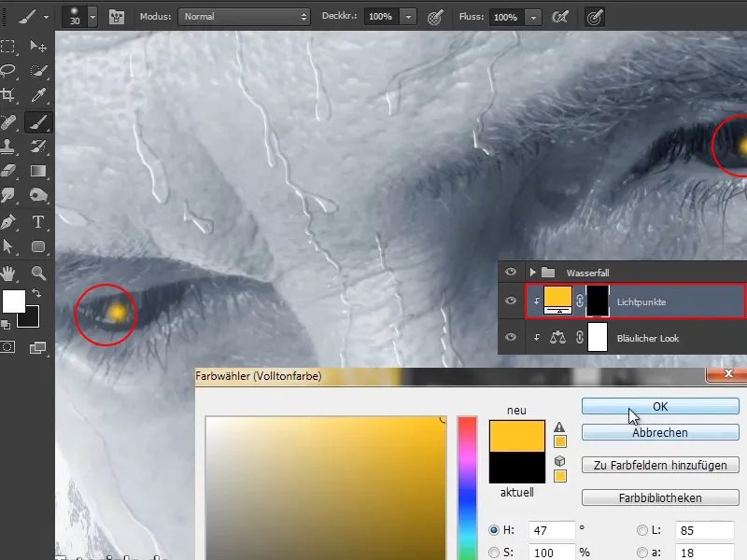Click the web-safe color swatch below cube
Screen dimensions: 747x560
coord(560,476)
